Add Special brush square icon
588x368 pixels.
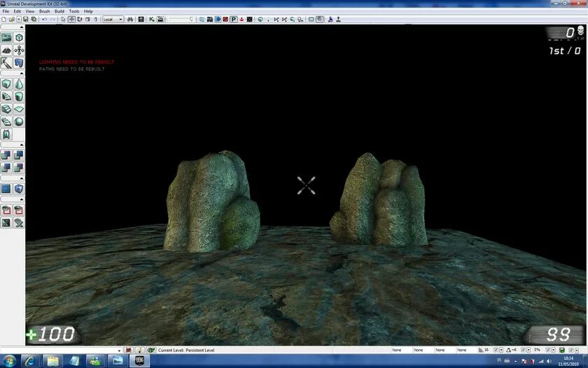coord(6,189)
